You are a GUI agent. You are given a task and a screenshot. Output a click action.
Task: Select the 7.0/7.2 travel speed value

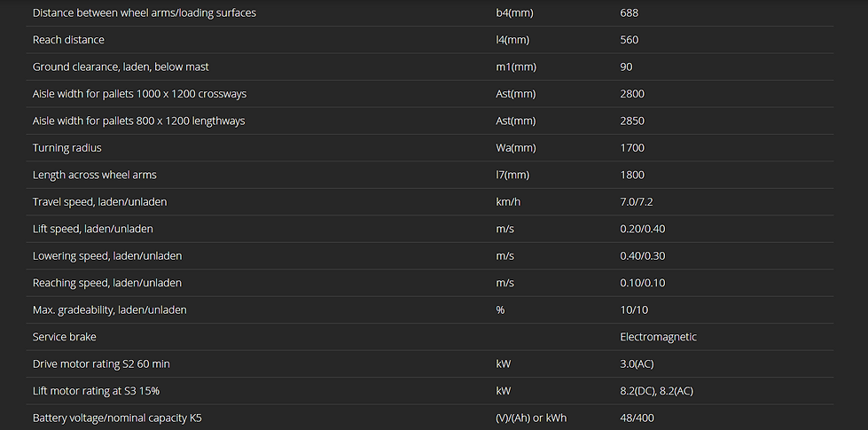pos(637,202)
